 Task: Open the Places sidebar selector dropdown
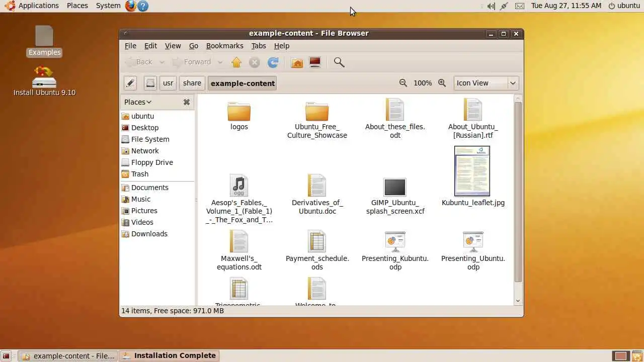(x=138, y=102)
